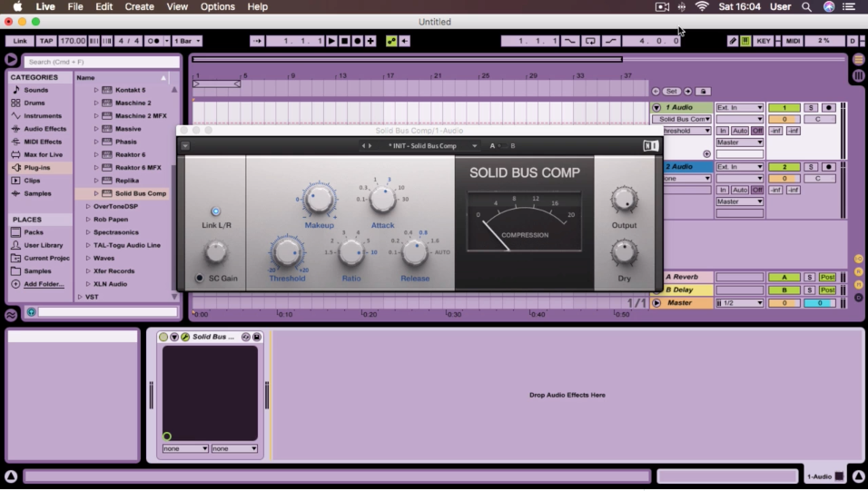
Task: Click Add Folder in Places
Action: [x=44, y=284]
